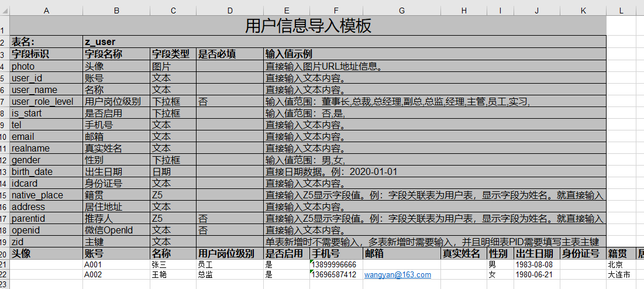
Task: Select the photo field cell
Action: 46,67
